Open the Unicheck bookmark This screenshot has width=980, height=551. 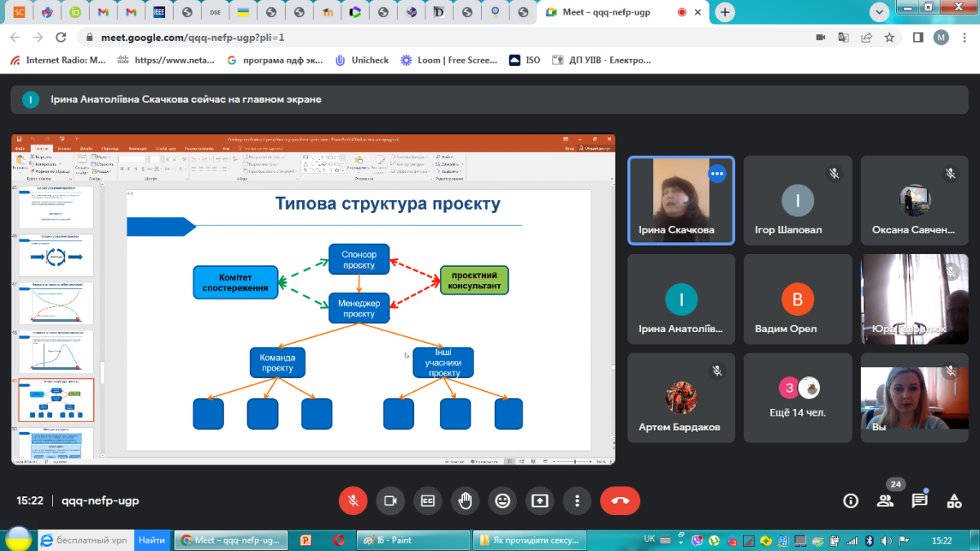[x=362, y=60]
